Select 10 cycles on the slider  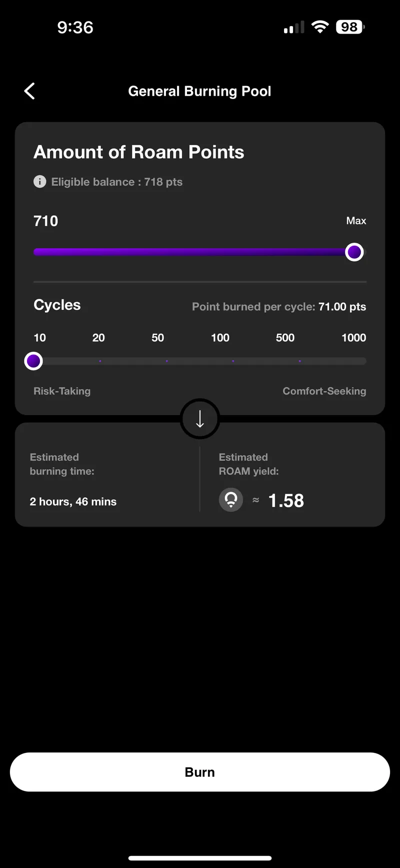tap(33, 361)
